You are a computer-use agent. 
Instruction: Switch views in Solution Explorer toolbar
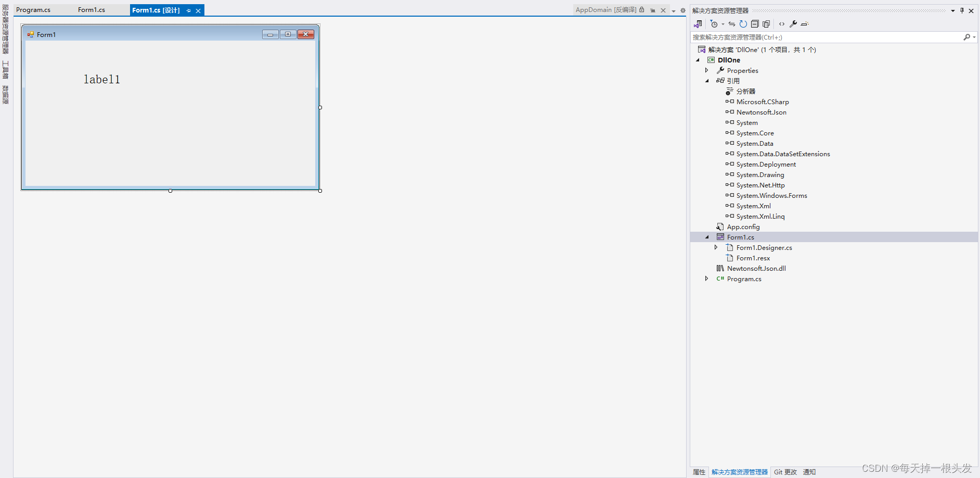coord(698,24)
